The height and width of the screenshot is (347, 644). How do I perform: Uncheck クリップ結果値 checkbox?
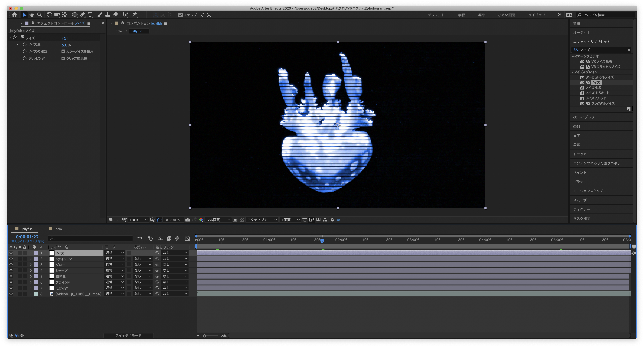pyautogui.click(x=63, y=58)
